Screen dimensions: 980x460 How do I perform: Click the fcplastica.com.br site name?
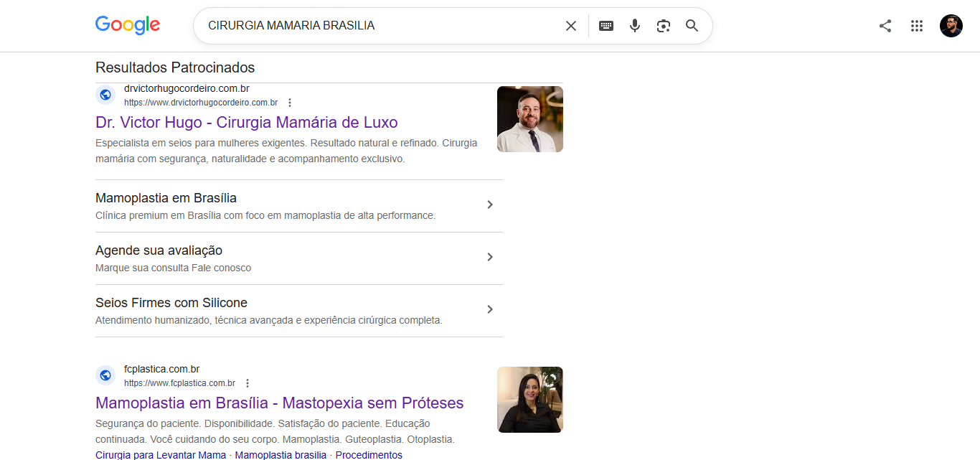tap(161, 369)
